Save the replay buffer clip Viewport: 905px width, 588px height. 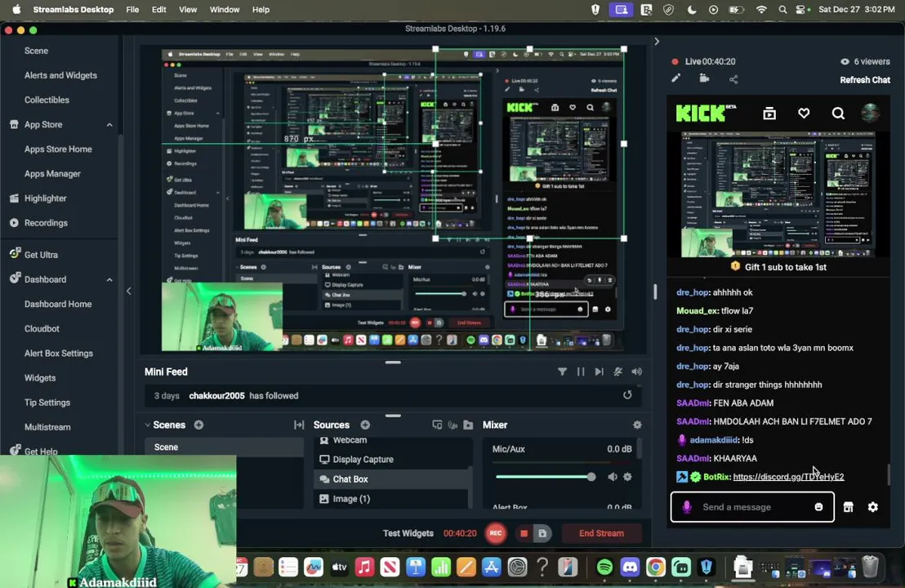click(x=542, y=533)
